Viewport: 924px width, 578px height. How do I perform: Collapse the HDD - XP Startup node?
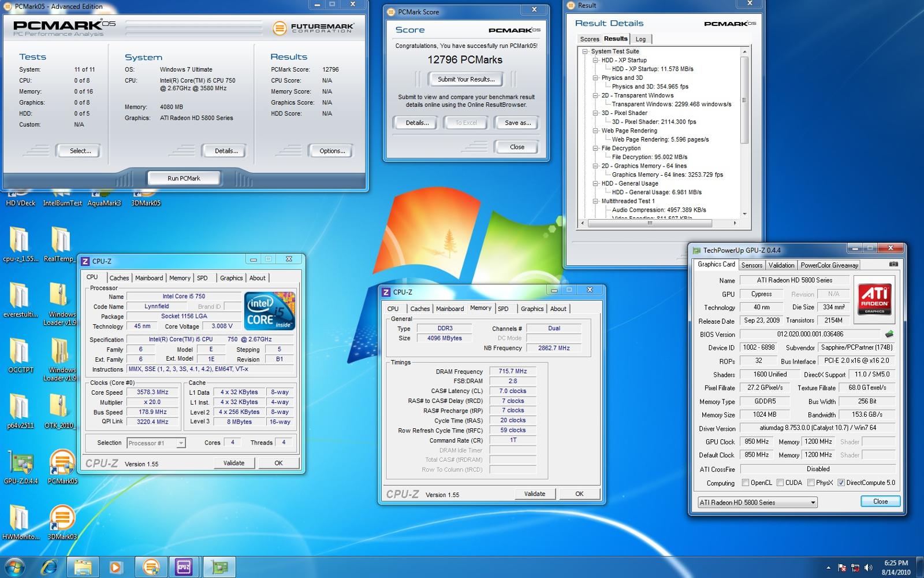click(595, 60)
